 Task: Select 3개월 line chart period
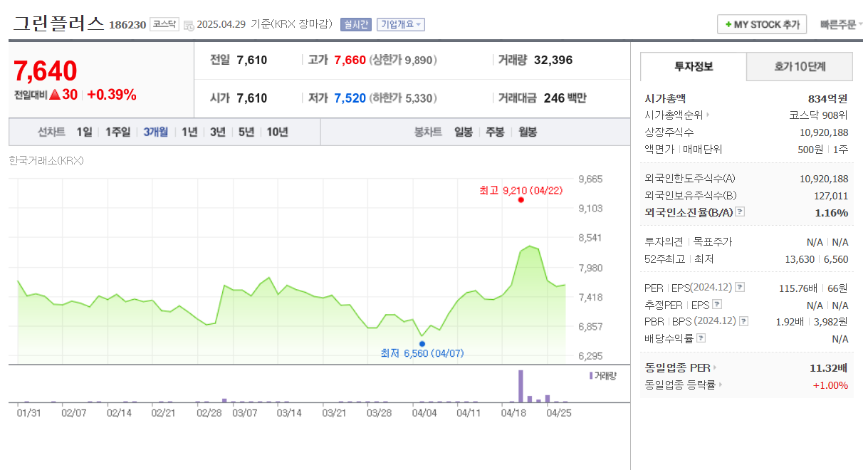pyautogui.click(x=156, y=132)
